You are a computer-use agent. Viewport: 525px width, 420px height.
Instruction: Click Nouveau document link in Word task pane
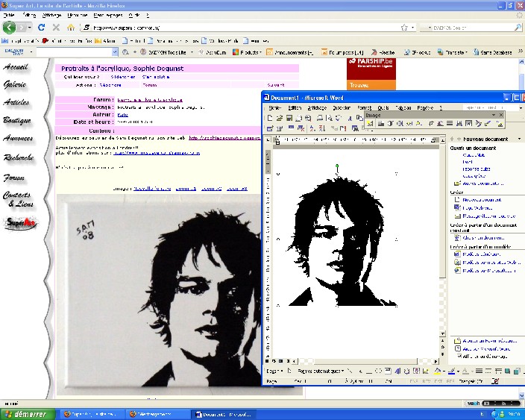(x=482, y=200)
